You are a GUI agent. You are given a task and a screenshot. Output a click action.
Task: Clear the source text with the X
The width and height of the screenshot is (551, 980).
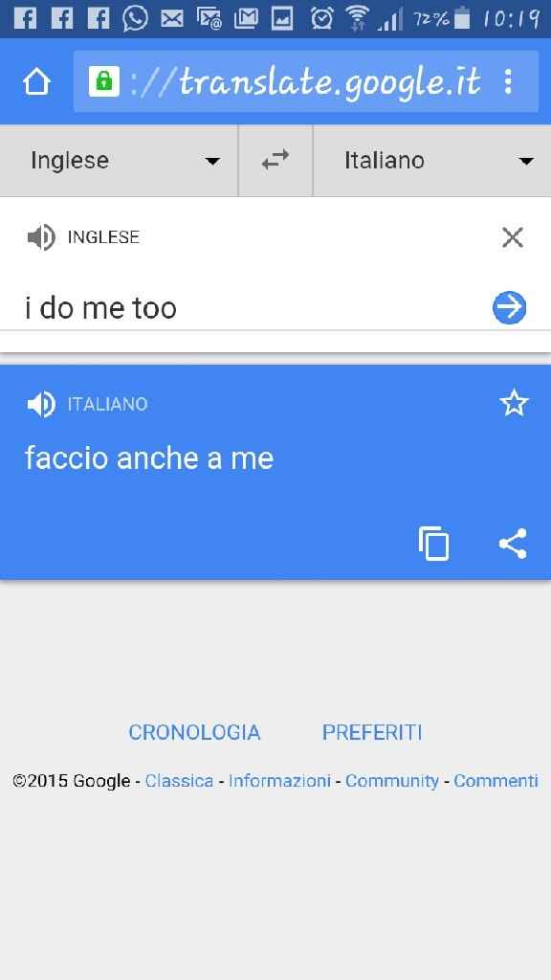(513, 236)
